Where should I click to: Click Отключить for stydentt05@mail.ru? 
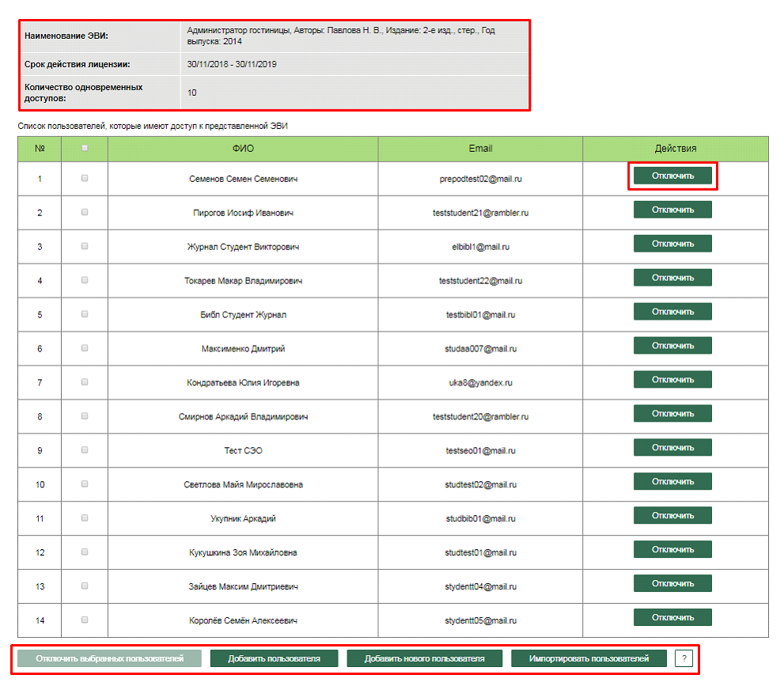(672, 617)
